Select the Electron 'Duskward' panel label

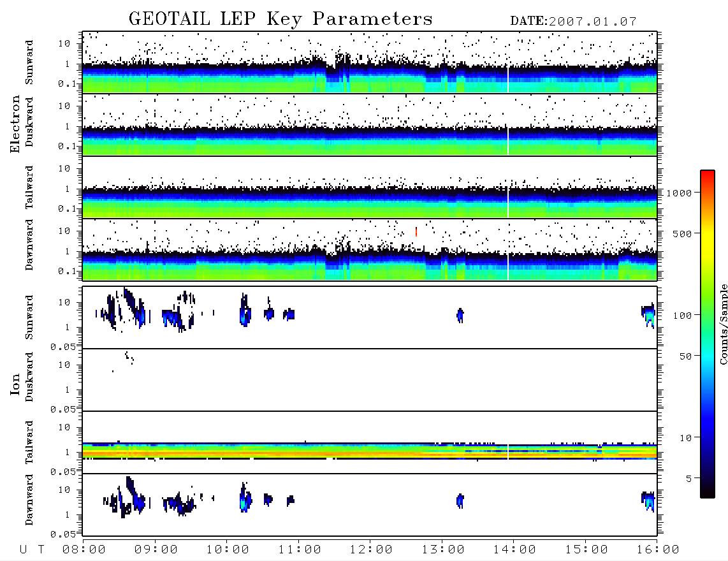29,122
